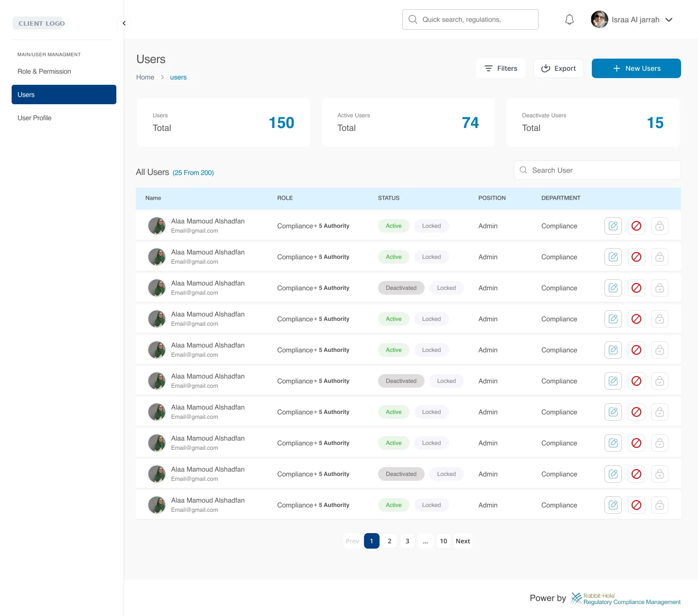Click the block icon in the sixth user row
698x616 pixels.
tap(636, 381)
